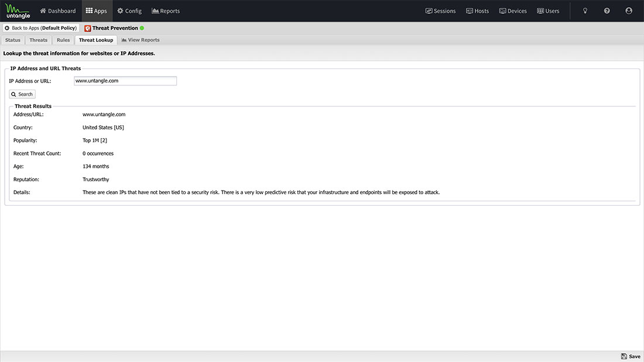The image size is (644, 362).
Task: Select the Threat Lookup tab
Action: 95,40
